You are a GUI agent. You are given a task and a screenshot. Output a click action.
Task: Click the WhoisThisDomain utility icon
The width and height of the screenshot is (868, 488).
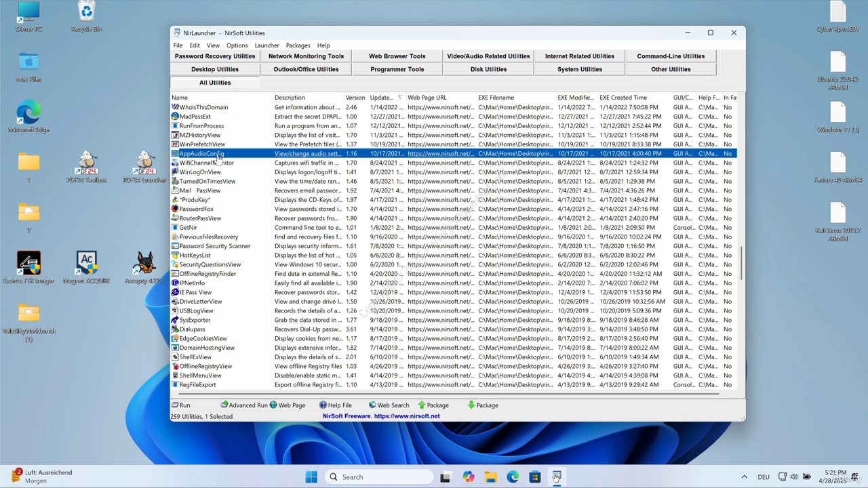175,107
